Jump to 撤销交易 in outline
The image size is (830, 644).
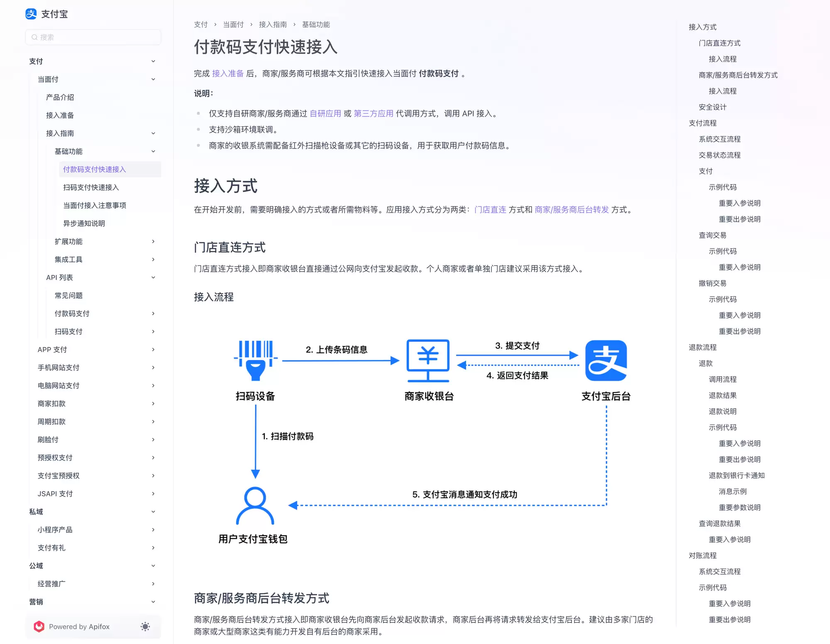point(713,284)
